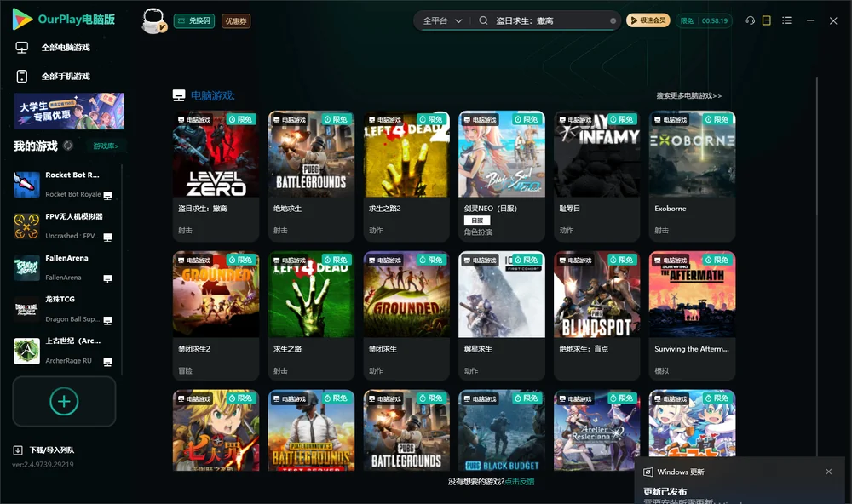The height and width of the screenshot is (504, 852).
Task: Open customer service headset icon
Action: [x=751, y=20]
